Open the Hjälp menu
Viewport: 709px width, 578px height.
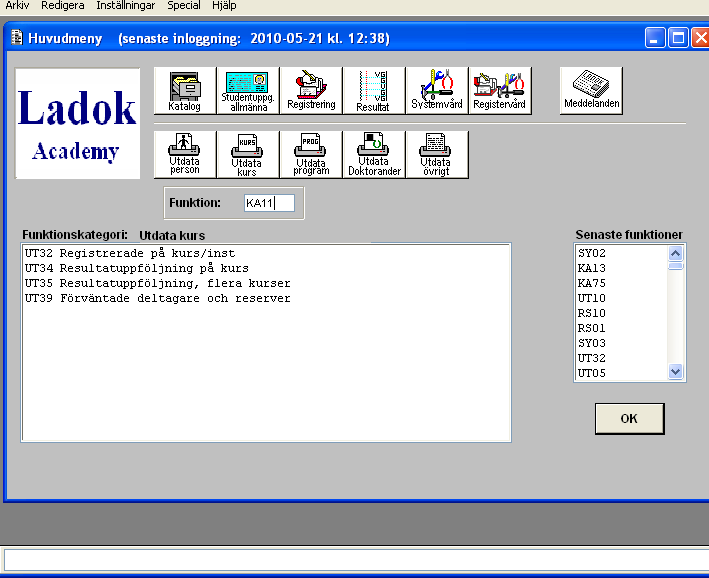(224, 5)
